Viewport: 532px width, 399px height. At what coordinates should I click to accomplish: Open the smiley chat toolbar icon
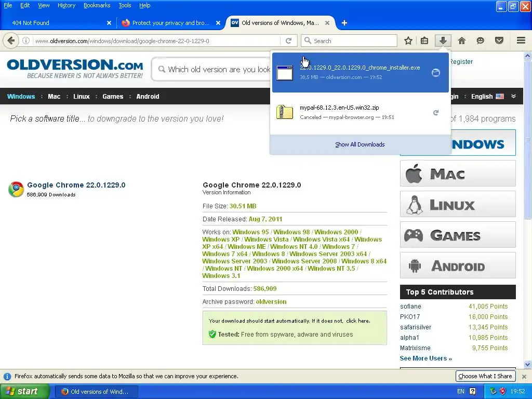click(480, 41)
